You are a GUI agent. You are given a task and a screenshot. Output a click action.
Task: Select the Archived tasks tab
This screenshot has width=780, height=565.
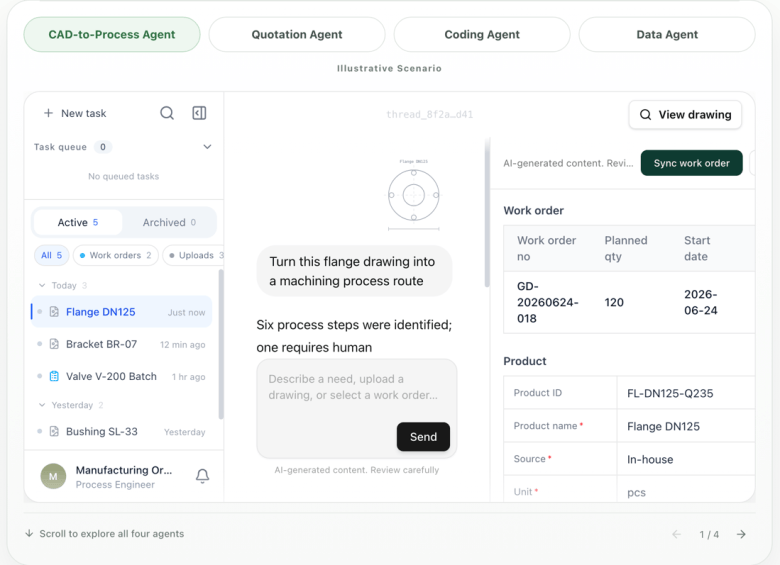coord(169,222)
